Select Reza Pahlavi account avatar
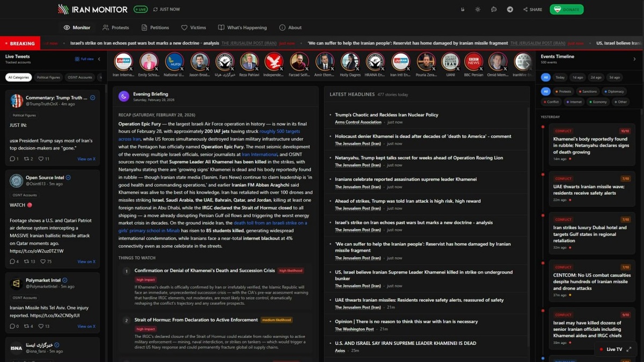Screen dimensions: 644x362 tap(249, 62)
